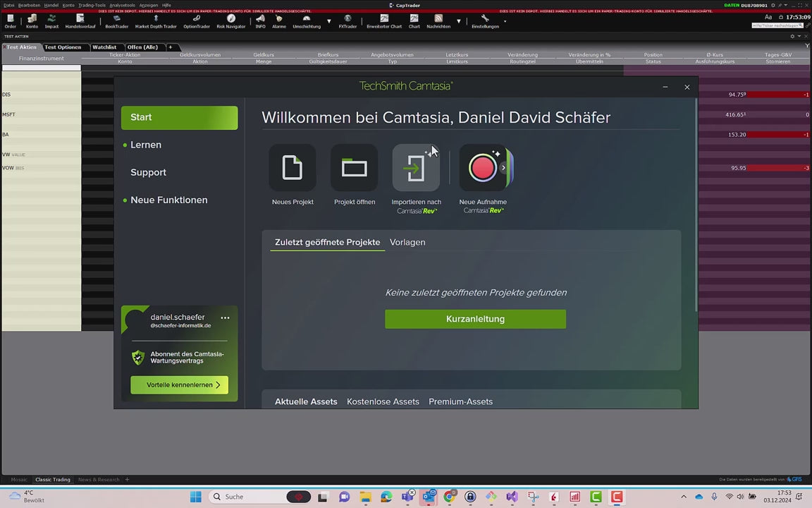Open Alarme bell icon in toolbar
The width and height of the screenshot is (812, 508).
click(x=279, y=21)
